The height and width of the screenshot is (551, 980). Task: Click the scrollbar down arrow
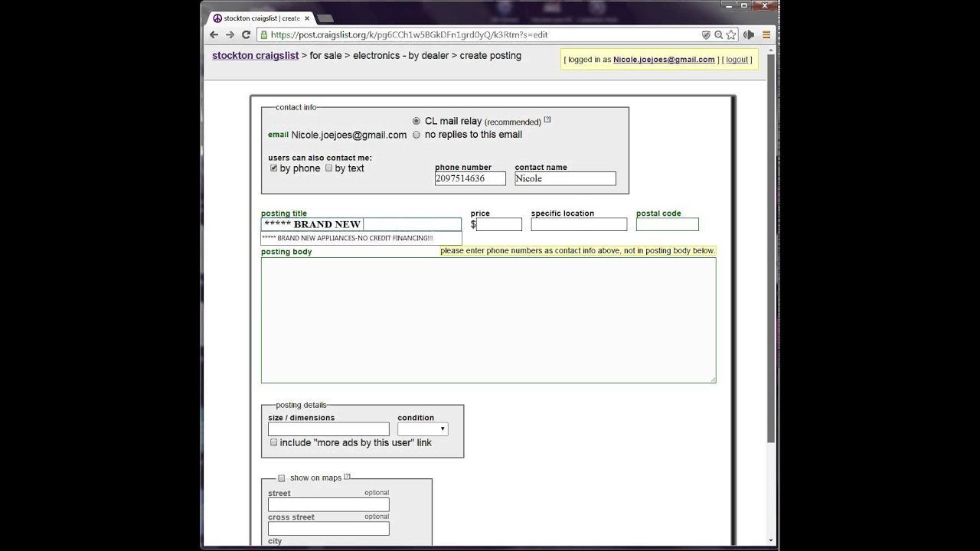[x=771, y=541]
